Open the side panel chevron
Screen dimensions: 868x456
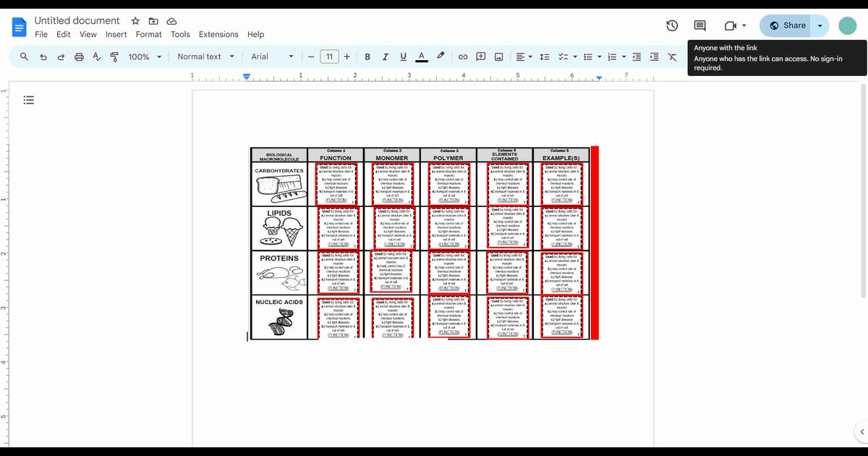click(x=861, y=432)
